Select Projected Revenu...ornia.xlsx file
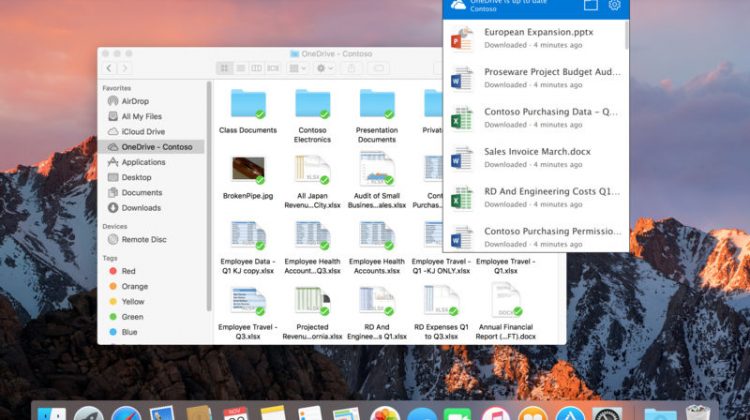 tap(312, 313)
